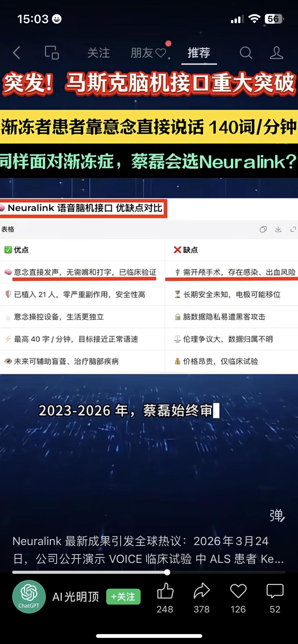Tap the 缺点 column header
Screen dimensions: 298x644
pyautogui.click(x=186, y=250)
